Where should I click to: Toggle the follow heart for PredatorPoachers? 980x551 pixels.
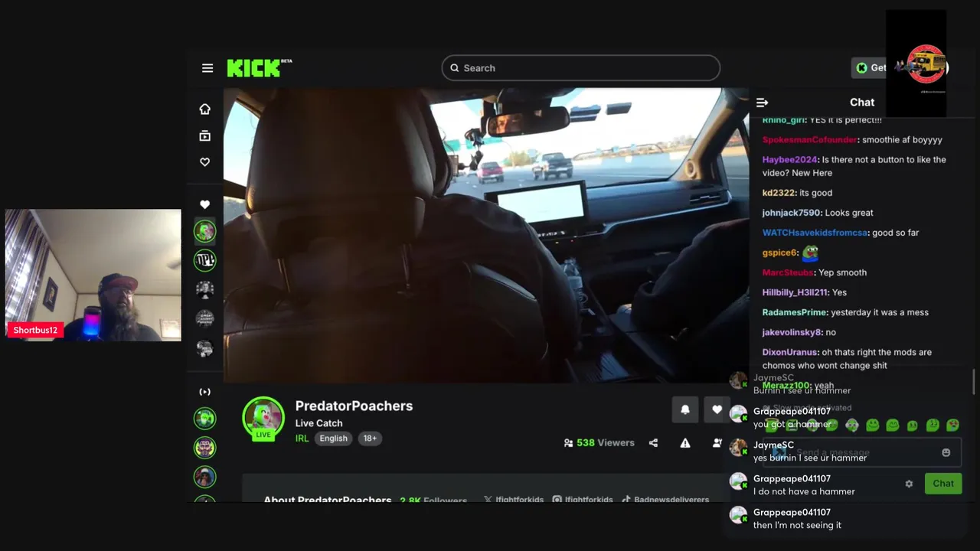tap(717, 409)
